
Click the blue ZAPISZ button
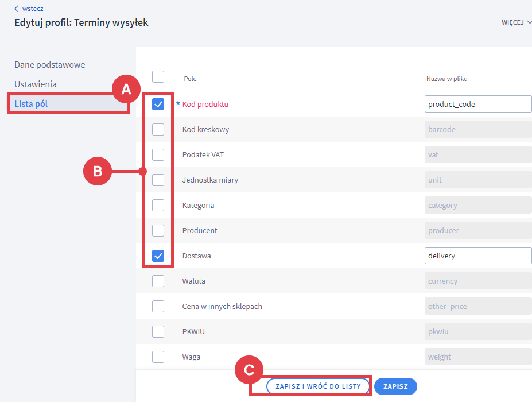395,387
